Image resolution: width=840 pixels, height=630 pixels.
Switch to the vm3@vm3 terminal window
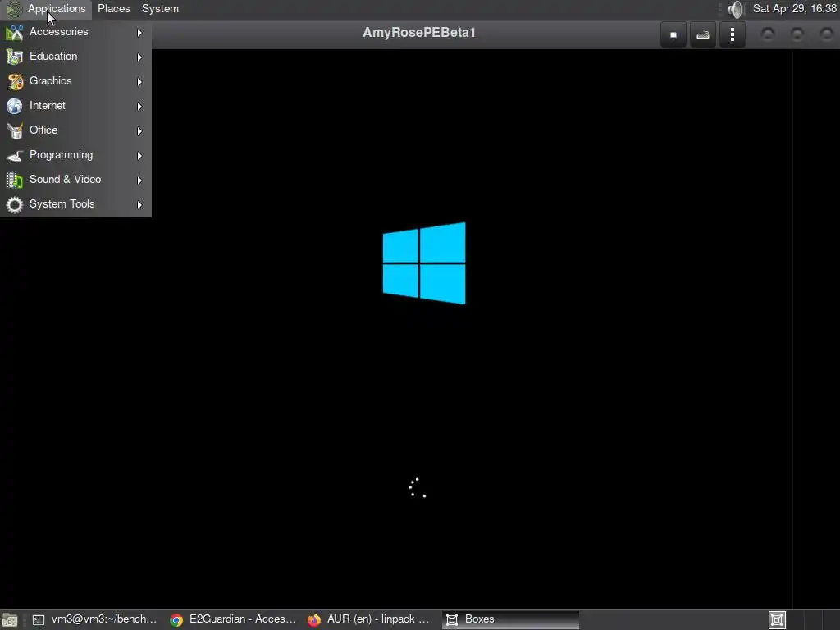coord(95,619)
